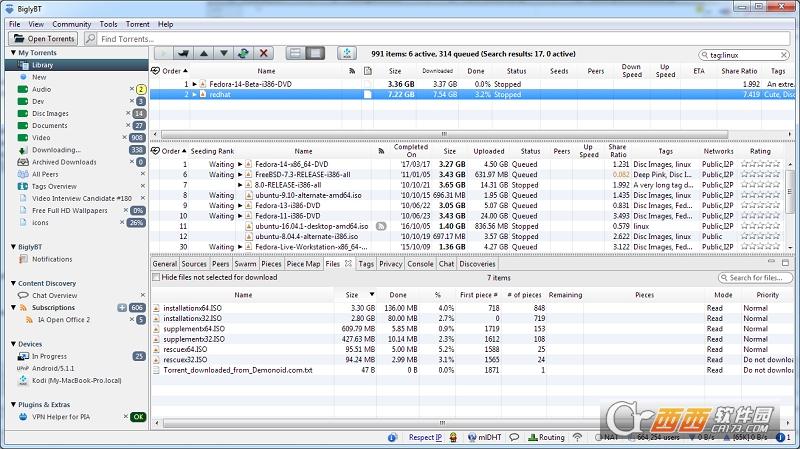Image resolution: width=800 pixels, height=449 pixels.
Task: Maximize the details panel using its top-right icon
Action: (x=785, y=262)
